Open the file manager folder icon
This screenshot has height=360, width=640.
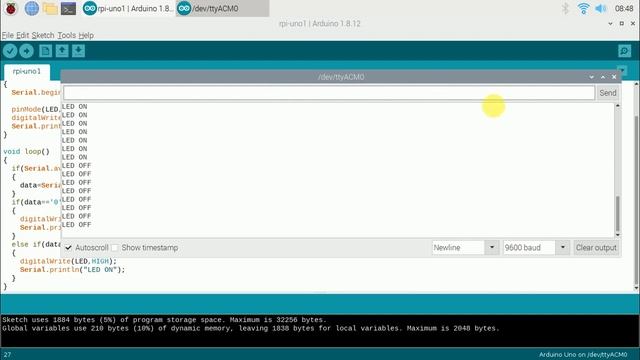[50, 8]
